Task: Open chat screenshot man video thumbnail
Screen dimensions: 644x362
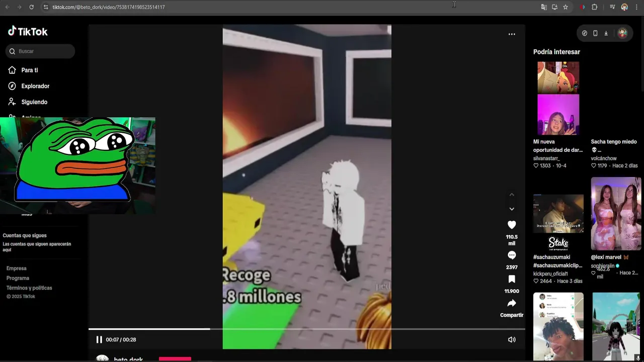Action: pos(558,327)
